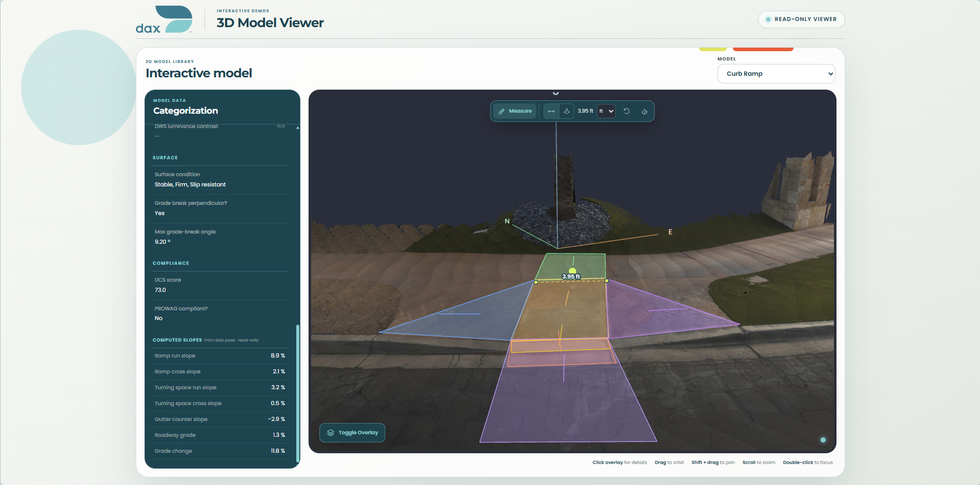Click the Ramp run slope value 8.9 %
Image resolution: width=980 pixels, height=485 pixels.
pos(278,356)
